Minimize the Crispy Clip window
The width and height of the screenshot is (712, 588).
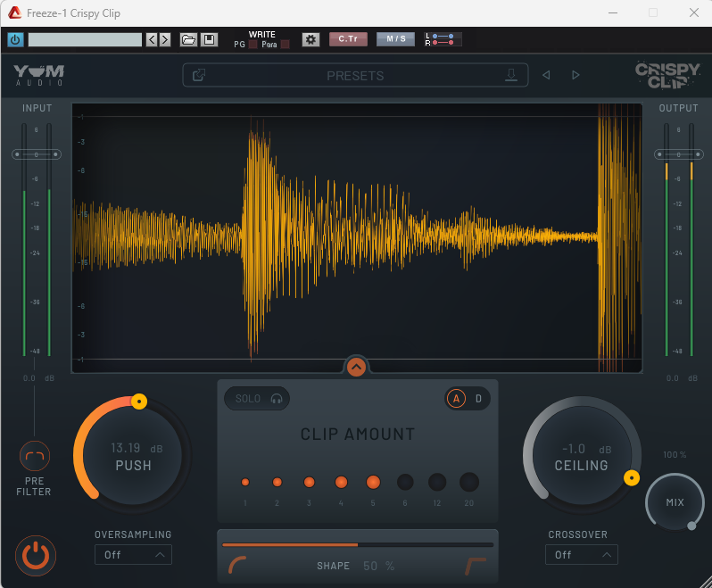(613, 12)
